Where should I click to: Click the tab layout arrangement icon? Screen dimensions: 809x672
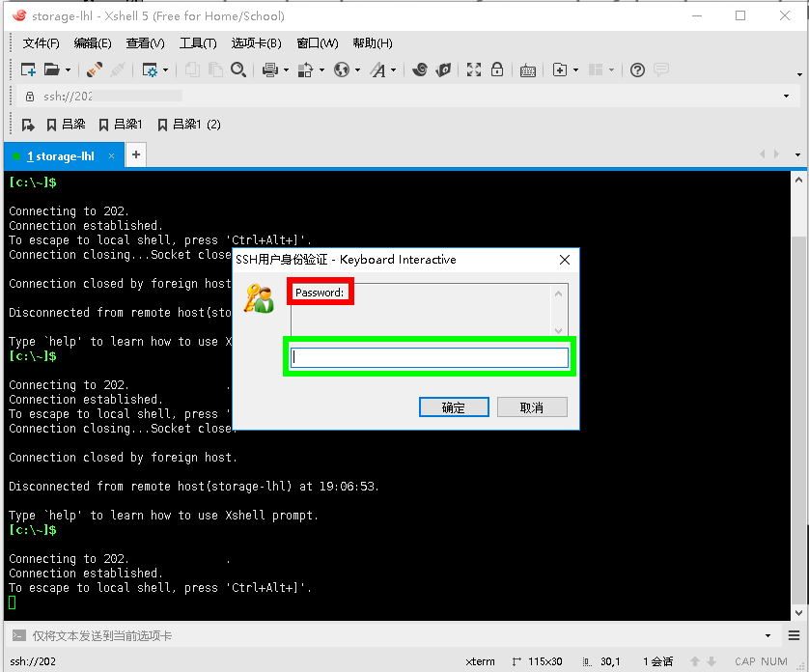click(x=596, y=70)
